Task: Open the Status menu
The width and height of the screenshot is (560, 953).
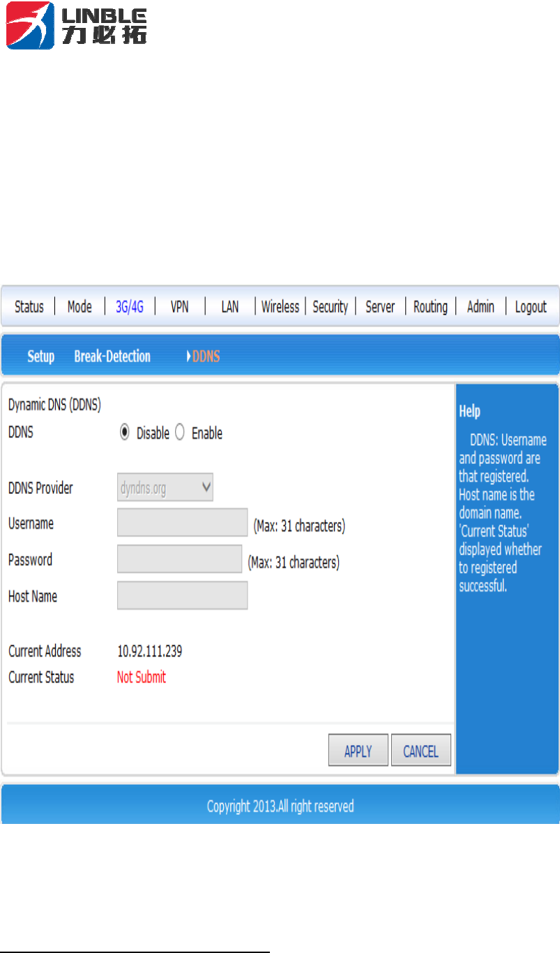Action: (x=29, y=306)
